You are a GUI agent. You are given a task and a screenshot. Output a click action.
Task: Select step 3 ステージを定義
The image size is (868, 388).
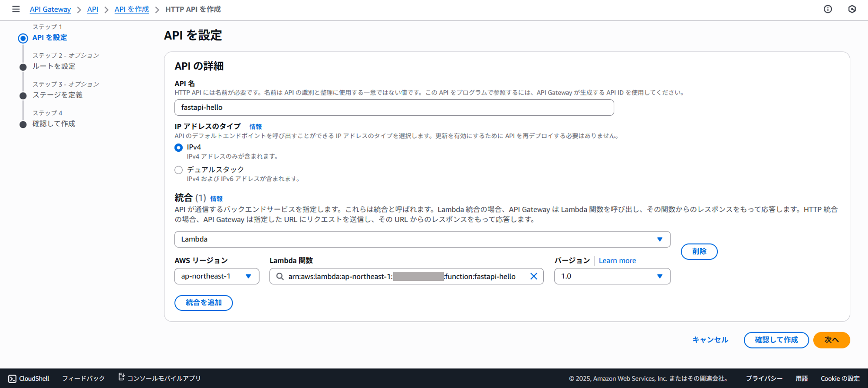pos(57,95)
